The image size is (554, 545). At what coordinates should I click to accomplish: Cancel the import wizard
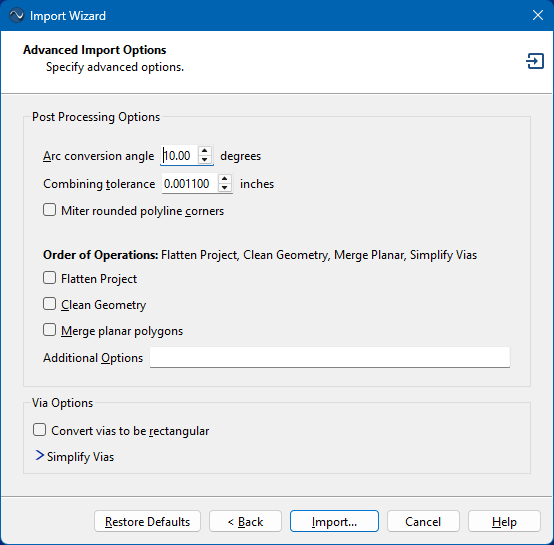pos(423,521)
